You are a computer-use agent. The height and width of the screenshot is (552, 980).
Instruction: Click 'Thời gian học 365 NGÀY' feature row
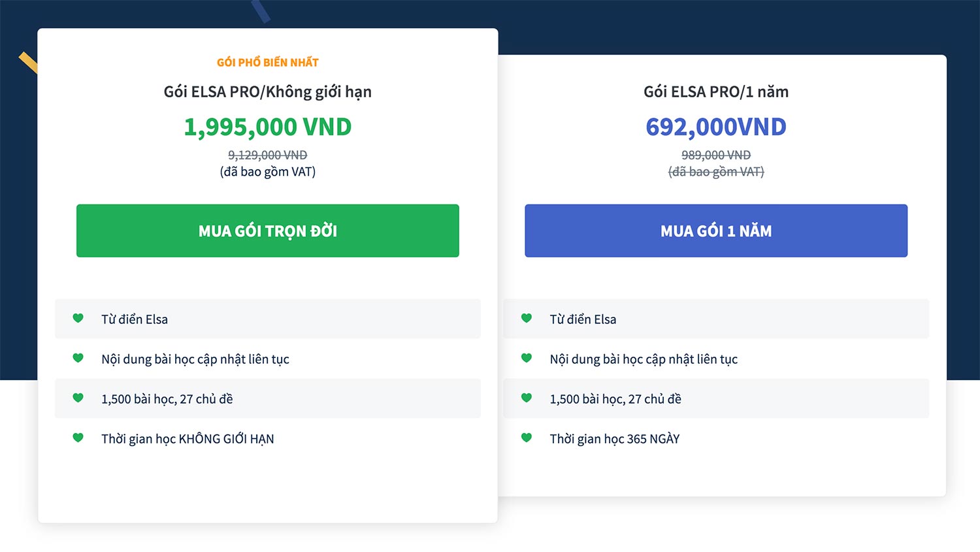(716, 438)
